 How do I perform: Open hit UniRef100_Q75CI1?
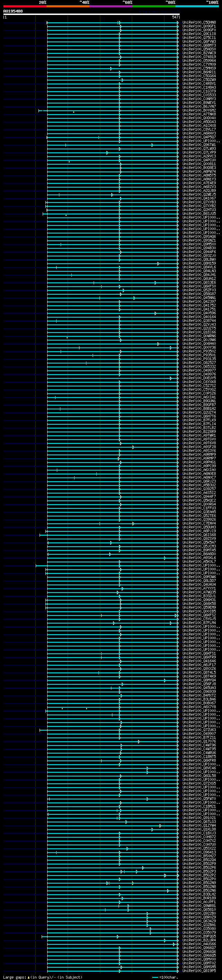(x=199, y=38)
